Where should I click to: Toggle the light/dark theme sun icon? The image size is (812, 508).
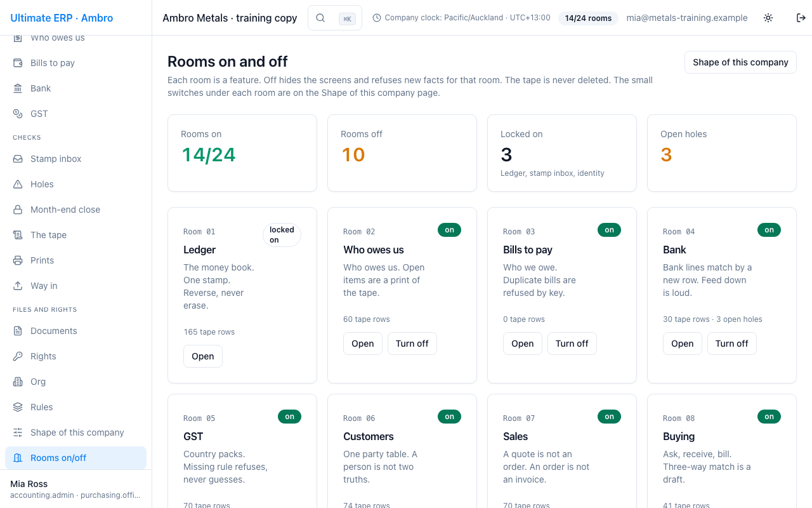click(x=768, y=18)
